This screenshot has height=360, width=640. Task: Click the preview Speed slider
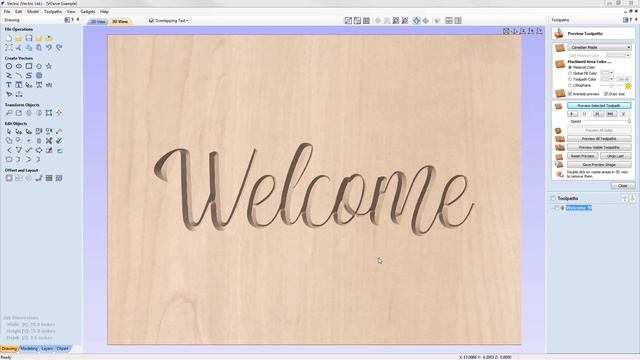coord(607,121)
